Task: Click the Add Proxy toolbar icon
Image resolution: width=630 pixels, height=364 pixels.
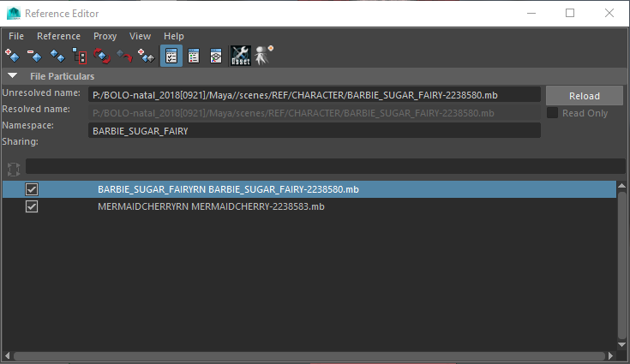Action: pyautogui.click(x=147, y=57)
